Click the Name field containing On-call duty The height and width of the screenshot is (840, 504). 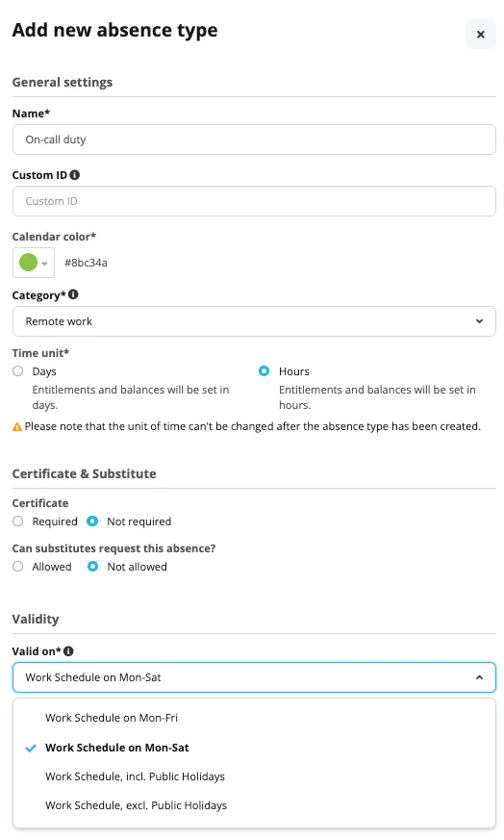coord(254,140)
